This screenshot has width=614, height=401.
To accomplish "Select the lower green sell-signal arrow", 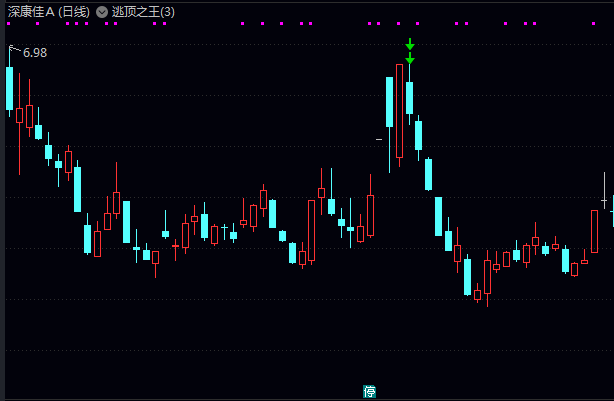I will (410, 58).
